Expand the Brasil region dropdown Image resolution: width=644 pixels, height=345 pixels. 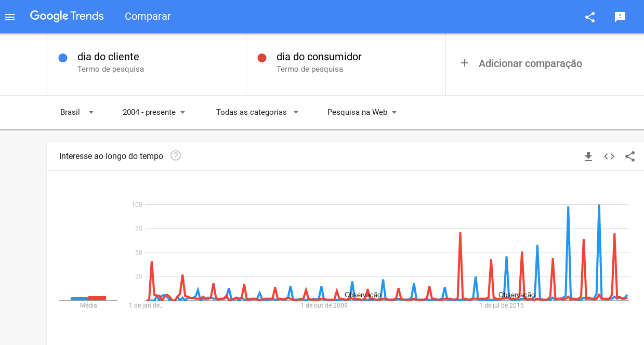(x=77, y=112)
